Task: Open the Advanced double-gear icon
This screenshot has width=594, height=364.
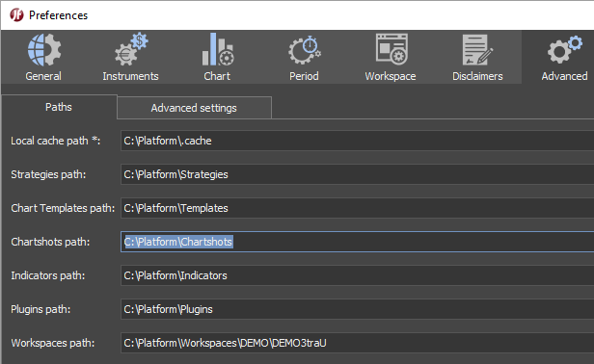Action: 564,50
